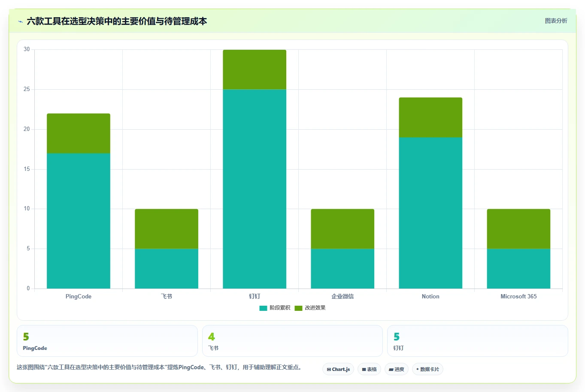585x392 pixels.
Task: Click the 企业微信 x-axis label
Action: 343,296
